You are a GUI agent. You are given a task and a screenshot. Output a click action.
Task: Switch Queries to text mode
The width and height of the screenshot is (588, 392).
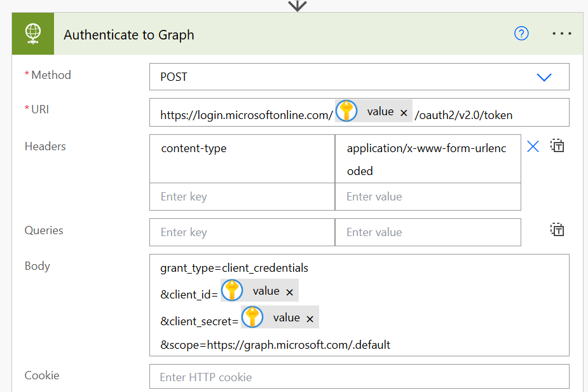[x=557, y=230]
